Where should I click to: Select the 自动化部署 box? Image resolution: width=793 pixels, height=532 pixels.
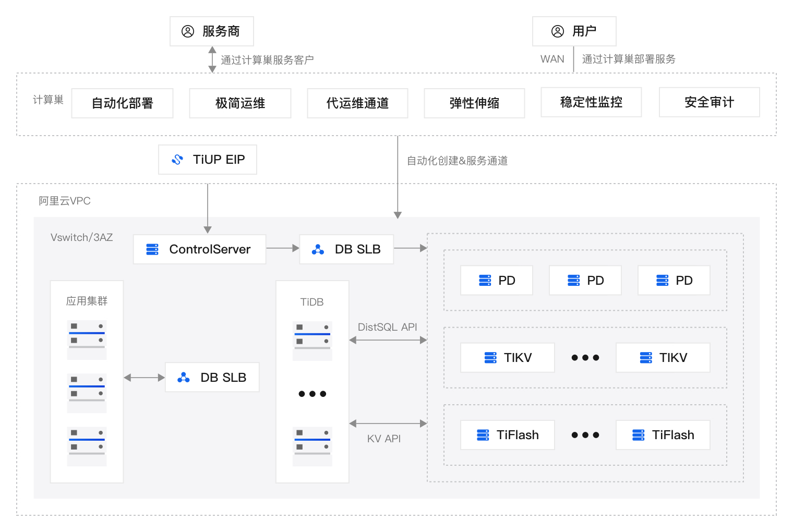(x=122, y=103)
